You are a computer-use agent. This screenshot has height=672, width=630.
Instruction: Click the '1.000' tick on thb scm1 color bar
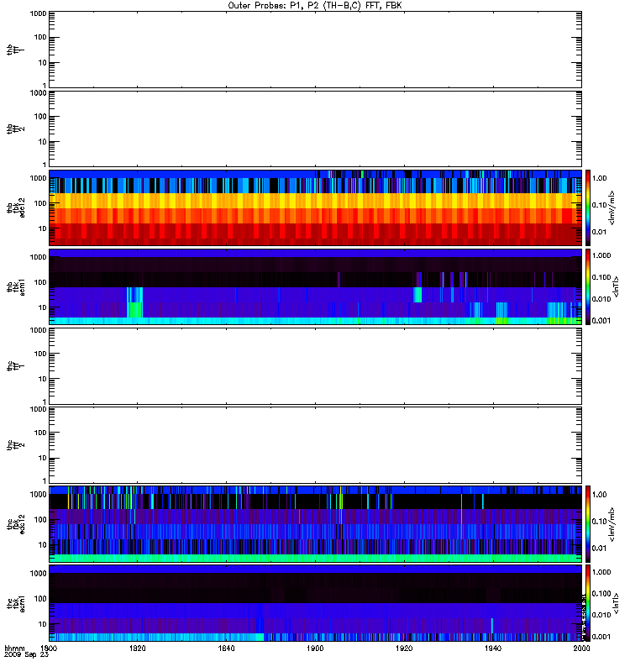(x=601, y=255)
